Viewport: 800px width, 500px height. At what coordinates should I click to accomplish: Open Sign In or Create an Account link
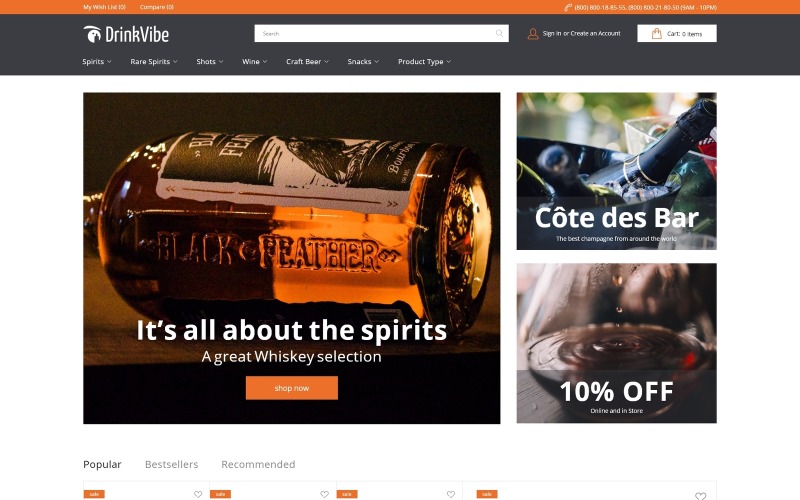(582, 34)
